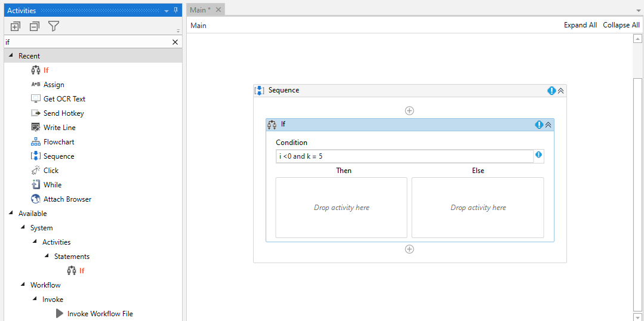Click the designer vertical scrollbar down arrow
Screen dimensions: 644x321
click(637, 317)
